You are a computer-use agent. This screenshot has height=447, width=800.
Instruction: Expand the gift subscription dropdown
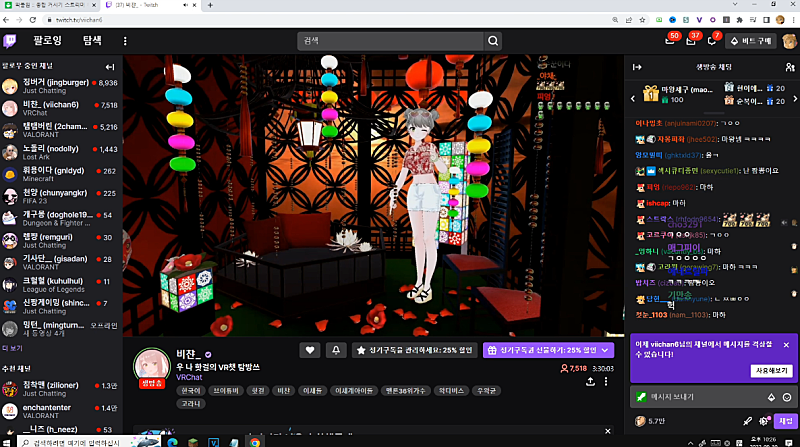click(606, 350)
